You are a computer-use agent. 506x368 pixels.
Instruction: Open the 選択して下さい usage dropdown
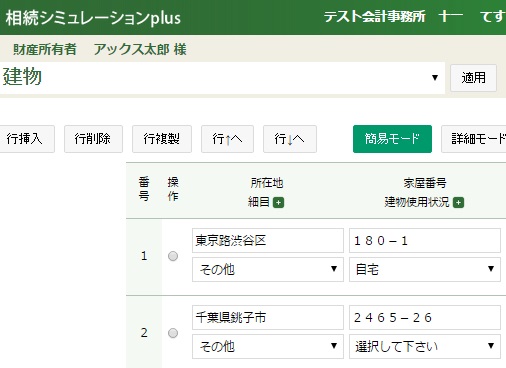point(425,346)
